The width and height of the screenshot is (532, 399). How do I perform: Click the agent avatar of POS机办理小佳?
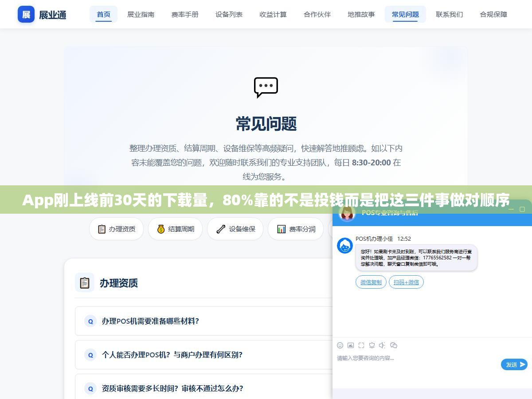pos(345,246)
